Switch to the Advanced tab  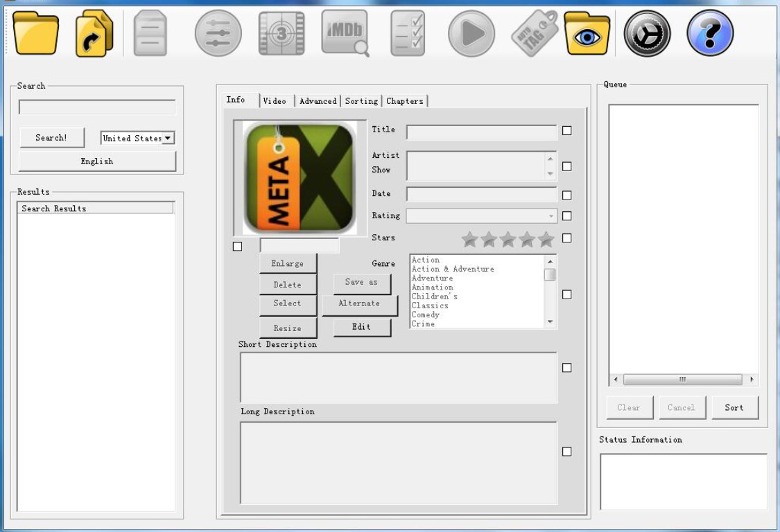point(318,101)
